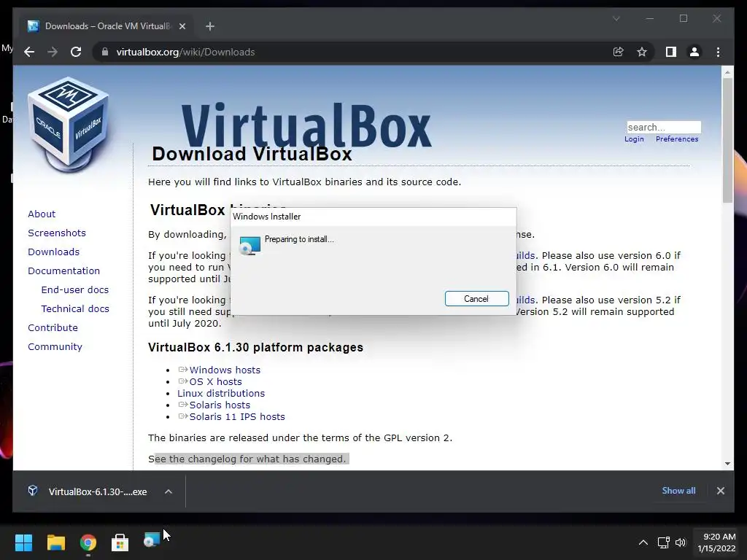The width and height of the screenshot is (747, 560).
Task: Click the virtualbox.org address bar
Action: click(352, 52)
